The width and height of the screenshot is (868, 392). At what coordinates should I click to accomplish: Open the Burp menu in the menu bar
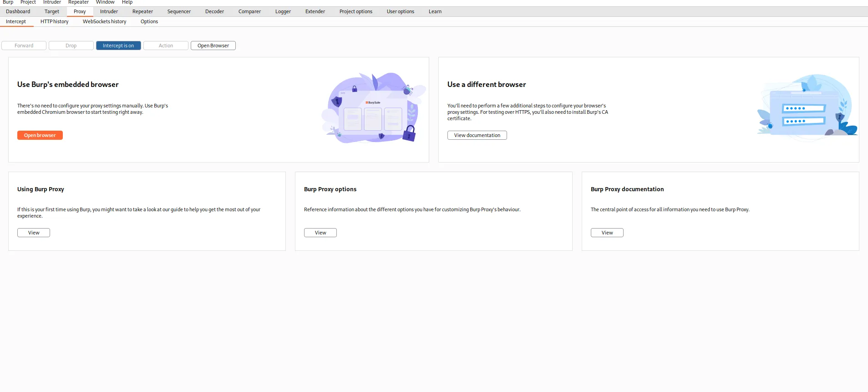8,2
